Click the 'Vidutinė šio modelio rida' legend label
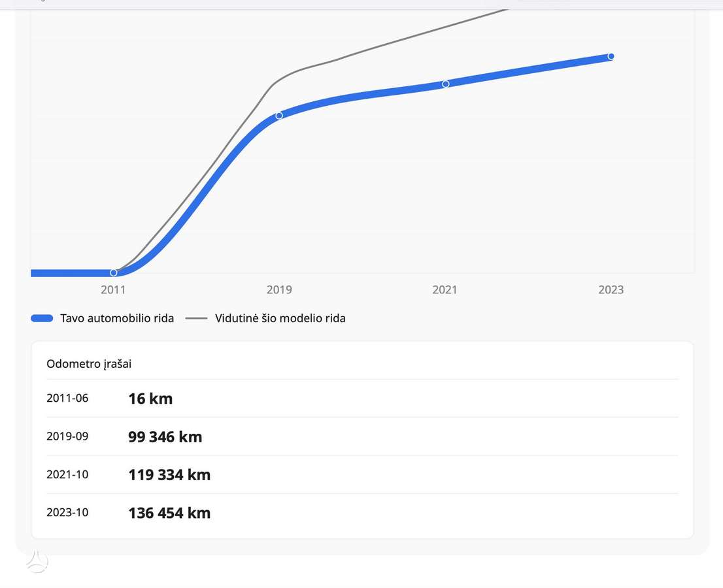Viewport: 723px width, 588px height. point(280,318)
